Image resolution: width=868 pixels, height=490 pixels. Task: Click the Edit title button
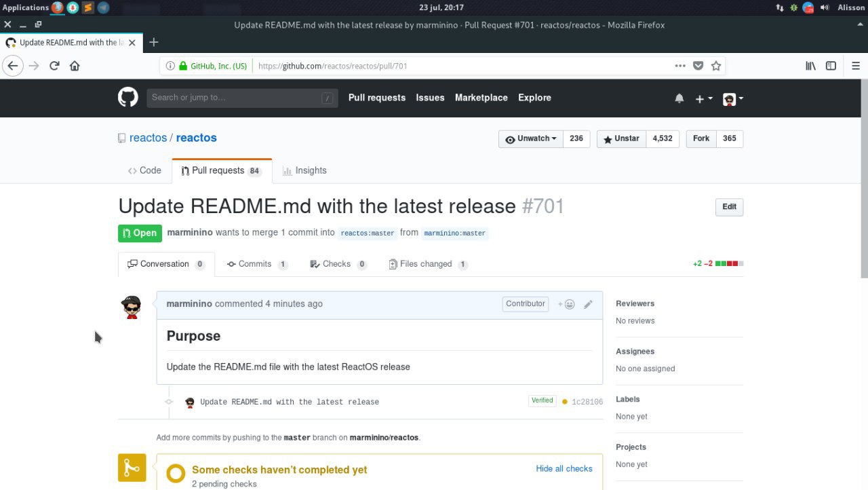click(x=729, y=207)
